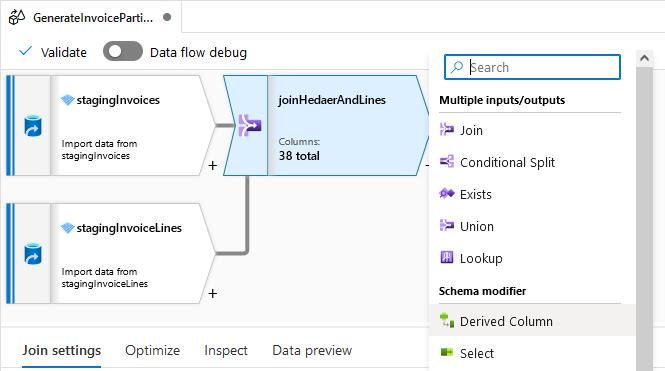Image resolution: width=665 pixels, height=371 pixels.
Task: Click the Validate checkmark icon
Action: point(25,51)
